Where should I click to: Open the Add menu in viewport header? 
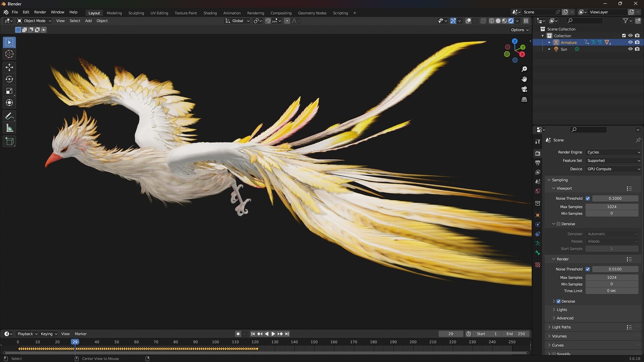tap(88, 21)
